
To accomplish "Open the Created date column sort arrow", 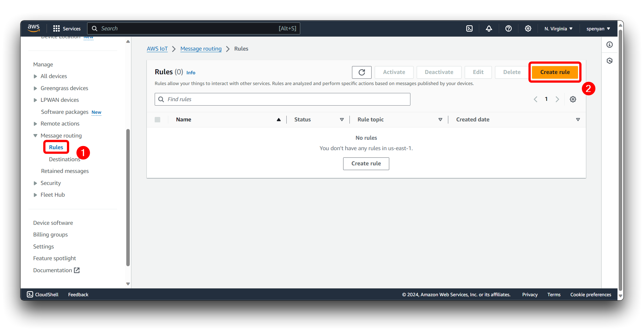I will pos(578,120).
